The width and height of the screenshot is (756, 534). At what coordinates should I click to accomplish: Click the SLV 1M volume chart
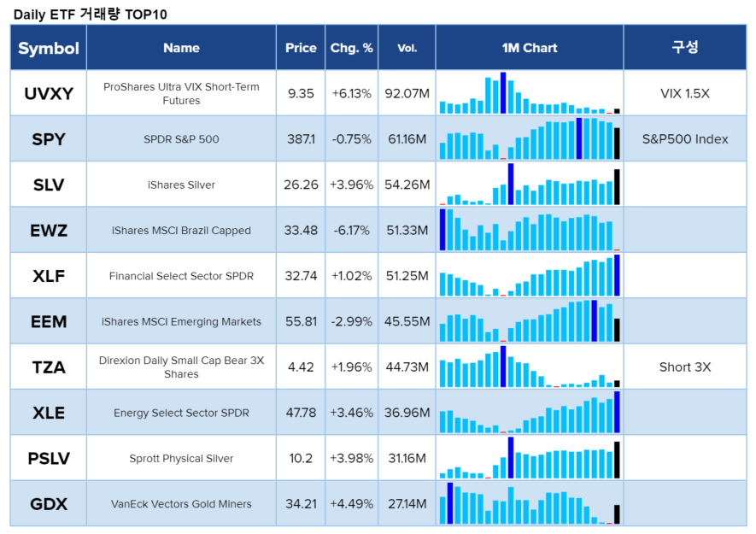(x=530, y=185)
